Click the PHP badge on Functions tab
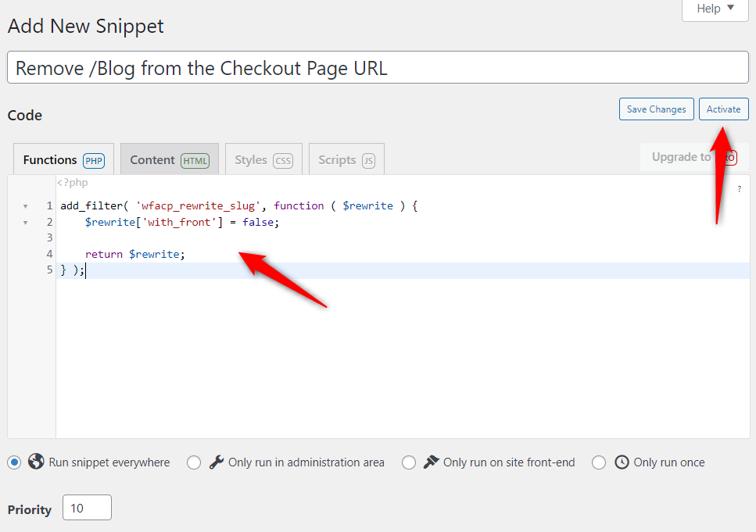This screenshot has height=532, width=756. (x=94, y=160)
